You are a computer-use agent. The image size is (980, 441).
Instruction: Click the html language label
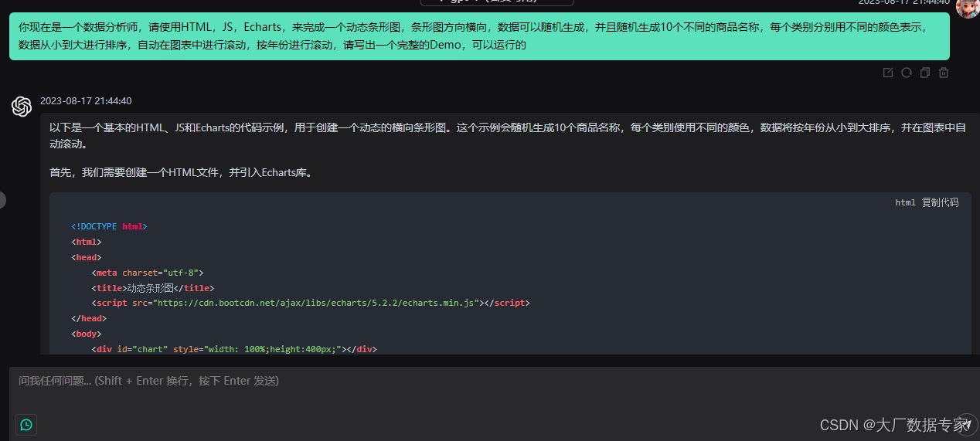coord(905,202)
